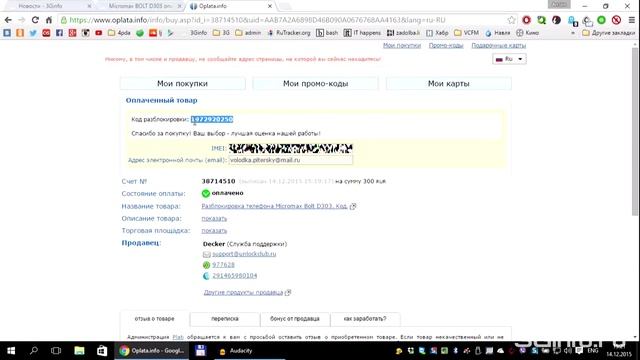Open the Другие закладки folder
The image size is (640, 360).
(609, 33)
